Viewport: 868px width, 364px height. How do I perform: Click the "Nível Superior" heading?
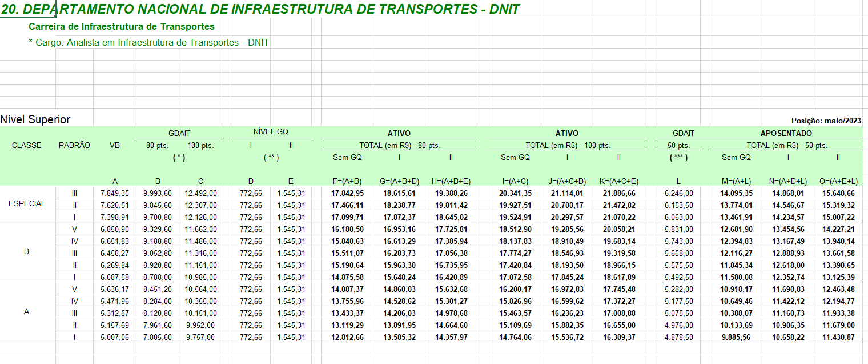point(35,119)
